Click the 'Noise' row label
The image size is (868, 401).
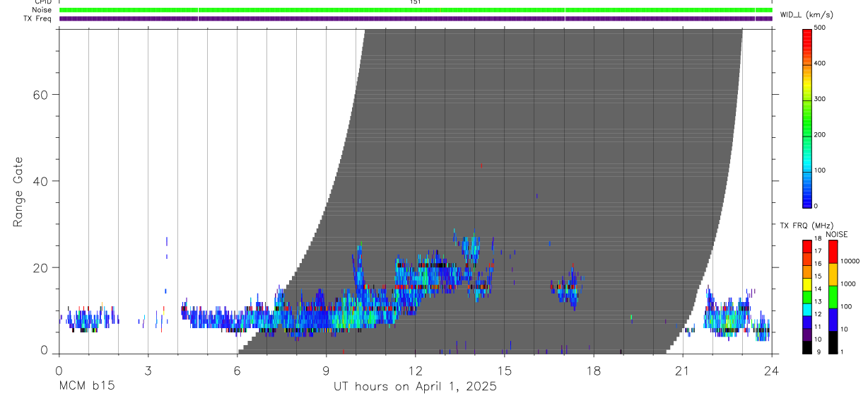click(41, 10)
